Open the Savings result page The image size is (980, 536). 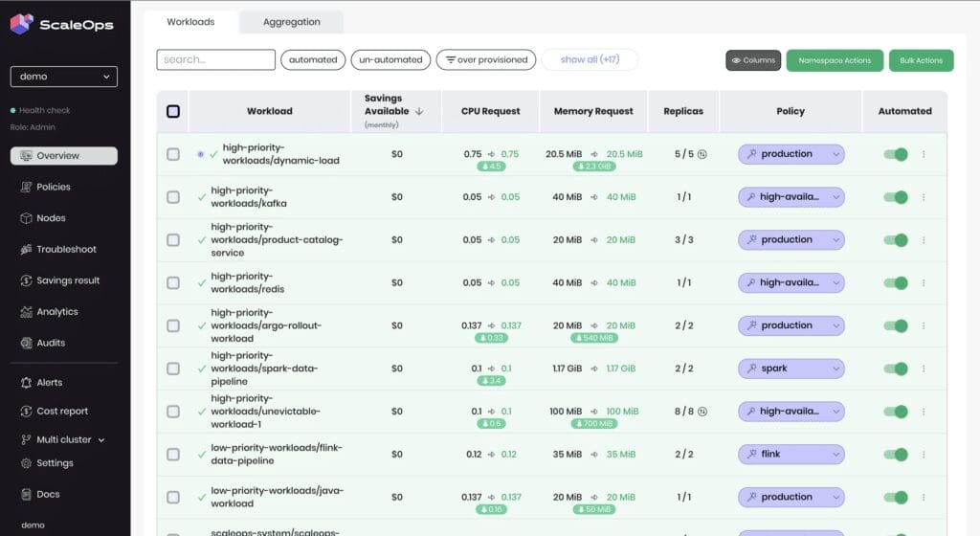67,280
